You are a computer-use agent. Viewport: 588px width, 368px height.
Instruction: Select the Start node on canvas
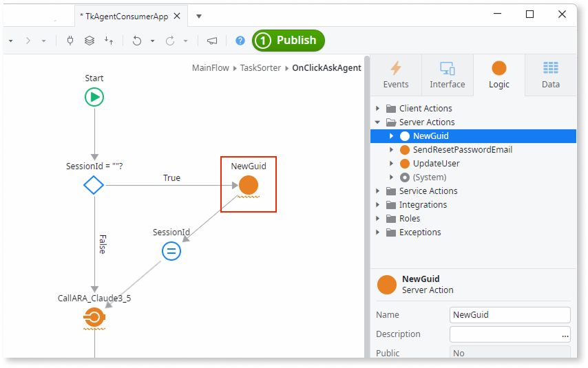(94, 97)
